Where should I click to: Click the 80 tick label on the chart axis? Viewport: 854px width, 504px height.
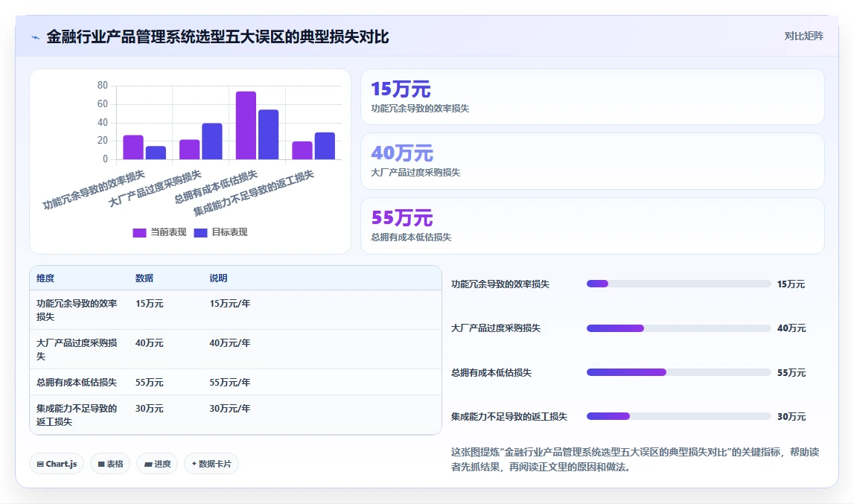tap(103, 85)
